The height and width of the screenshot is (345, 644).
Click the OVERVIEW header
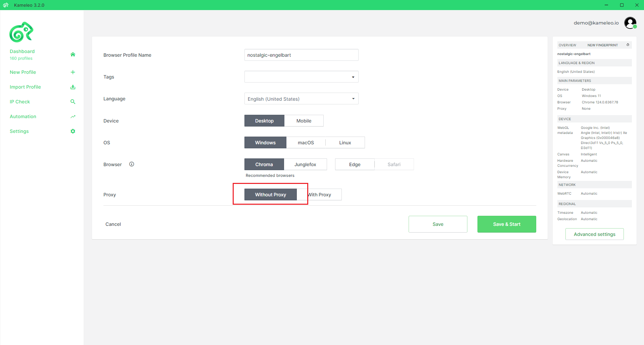click(567, 45)
